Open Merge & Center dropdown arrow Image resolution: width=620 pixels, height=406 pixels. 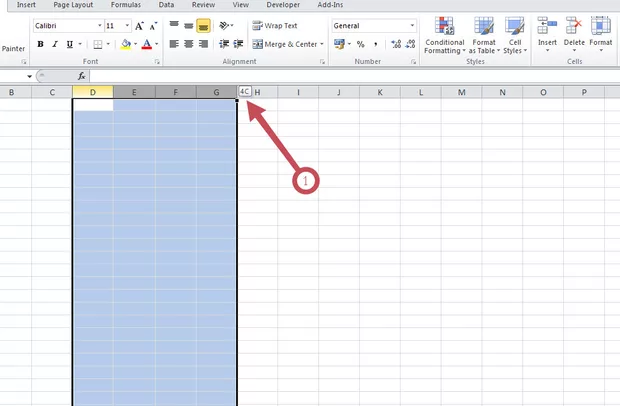click(x=322, y=44)
